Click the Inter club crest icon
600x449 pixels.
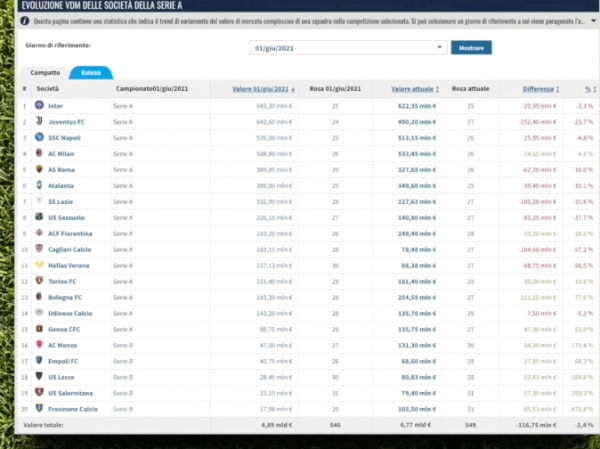point(39,105)
